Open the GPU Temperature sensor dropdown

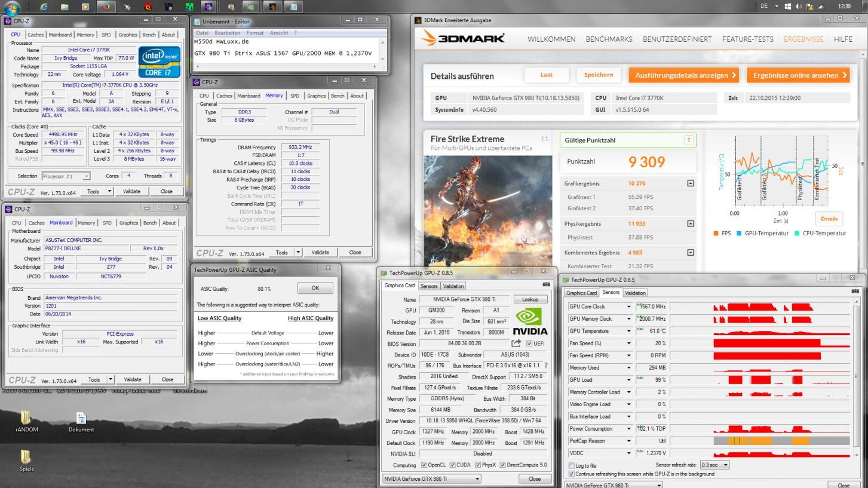[x=629, y=332]
